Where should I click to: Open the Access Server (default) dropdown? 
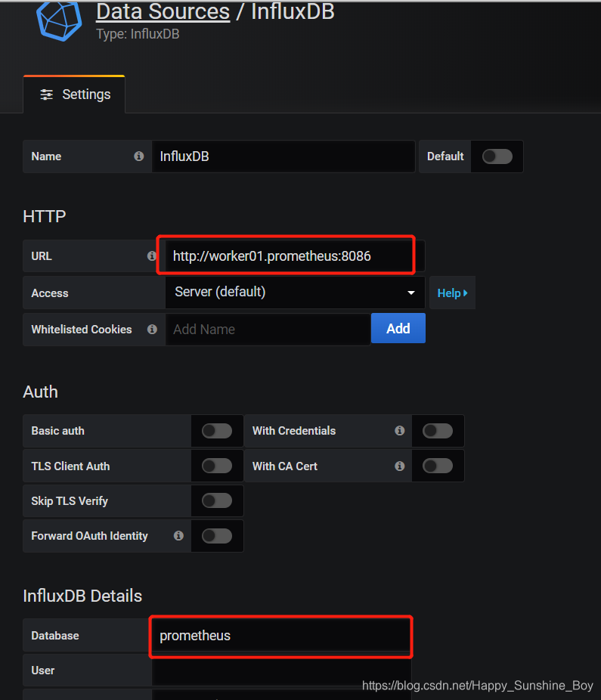[295, 293]
